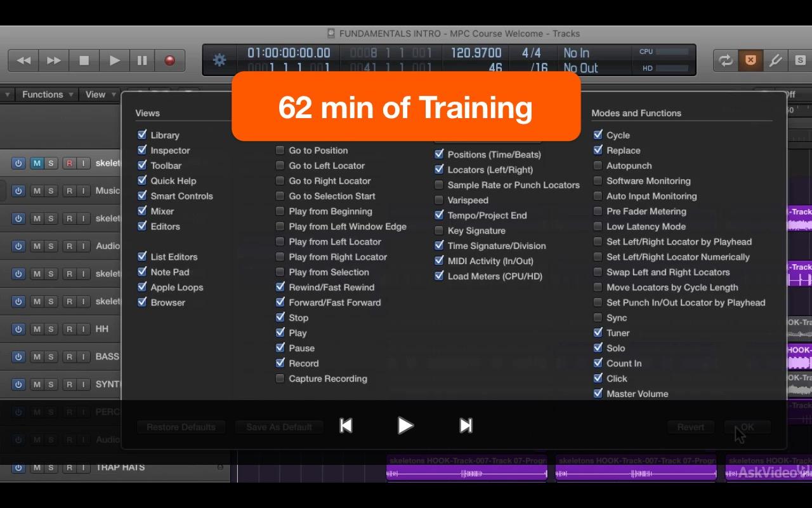
Task: Click the Fast Forward transport button
Action: 54,60
